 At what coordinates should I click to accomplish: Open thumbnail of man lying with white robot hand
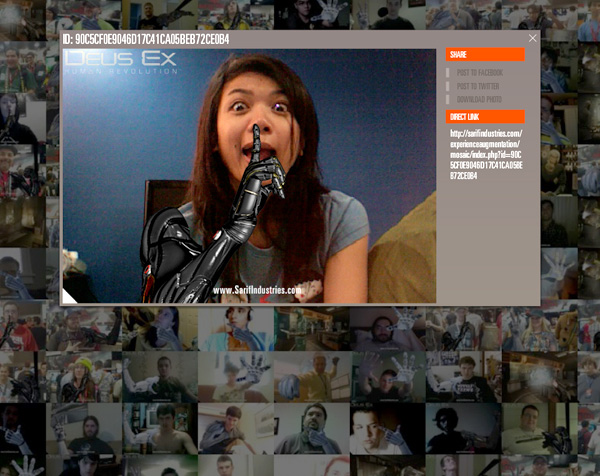388,328
